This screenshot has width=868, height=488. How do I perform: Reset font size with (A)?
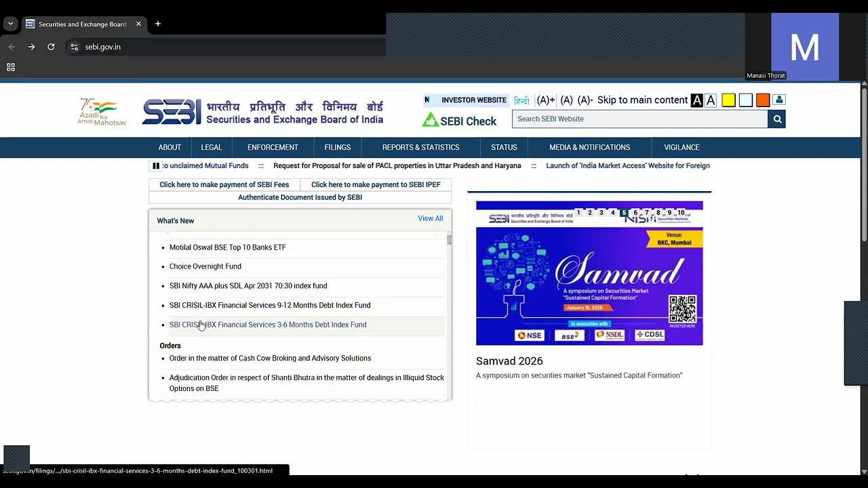(566, 100)
